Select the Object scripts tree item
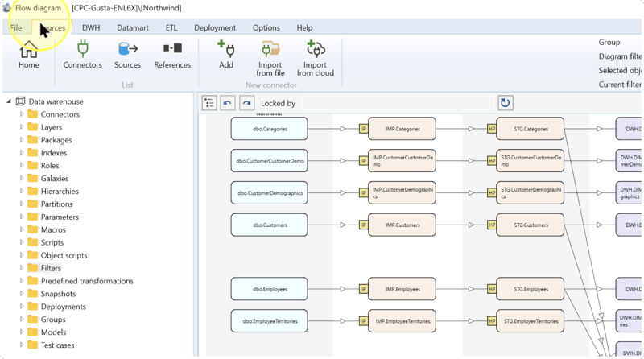 (x=64, y=255)
